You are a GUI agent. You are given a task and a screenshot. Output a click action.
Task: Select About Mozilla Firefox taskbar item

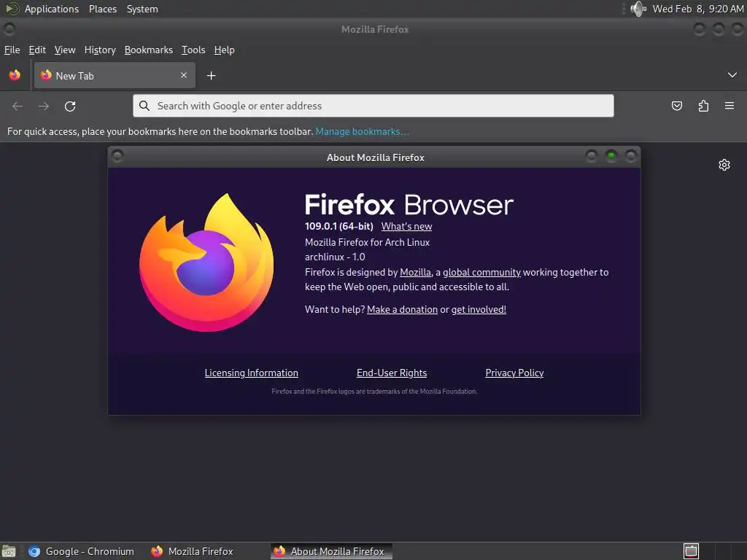(332, 551)
